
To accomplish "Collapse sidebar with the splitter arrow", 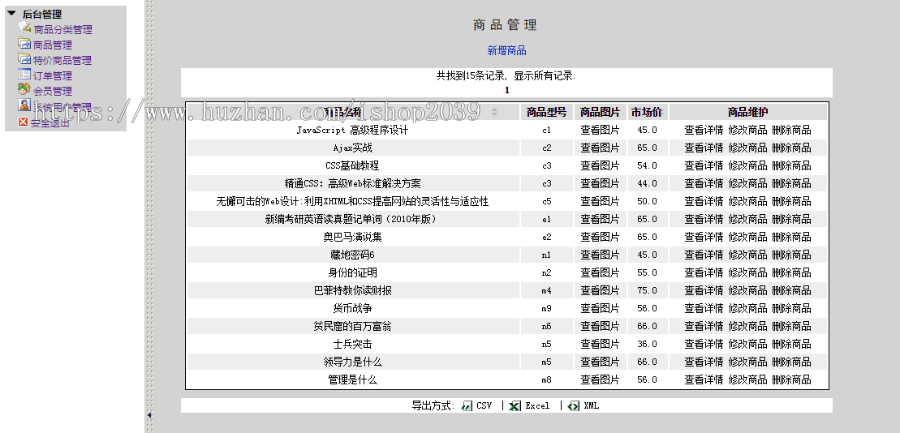I will pyautogui.click(x=150, y=414).
